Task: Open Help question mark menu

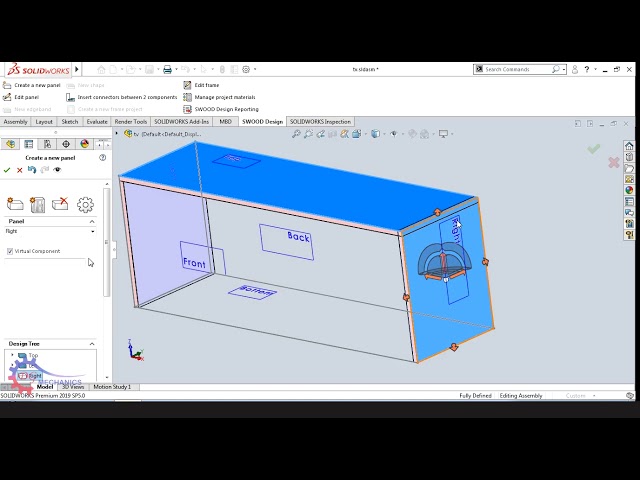Action: point(587,69)
